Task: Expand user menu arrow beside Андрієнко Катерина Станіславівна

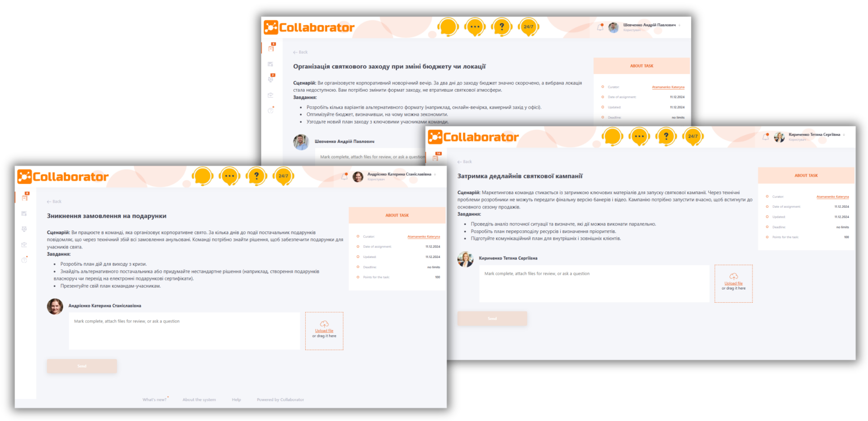Action: click(x=435, y=174)
